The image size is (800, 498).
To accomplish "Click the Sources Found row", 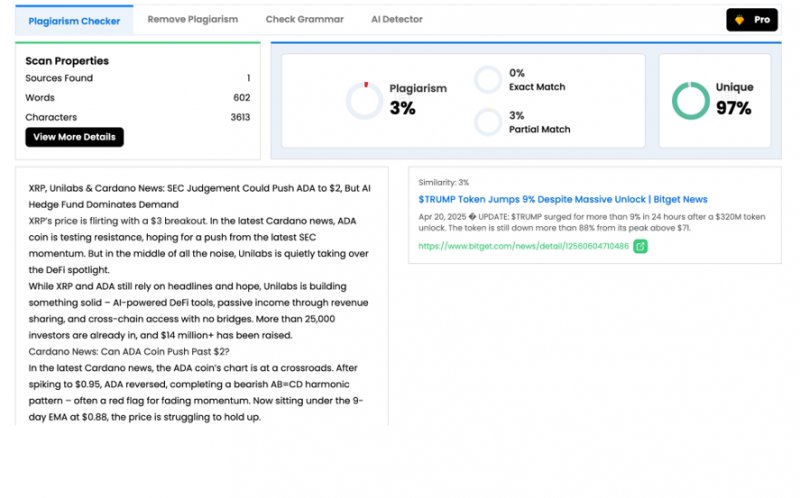I will coord(138,78).
